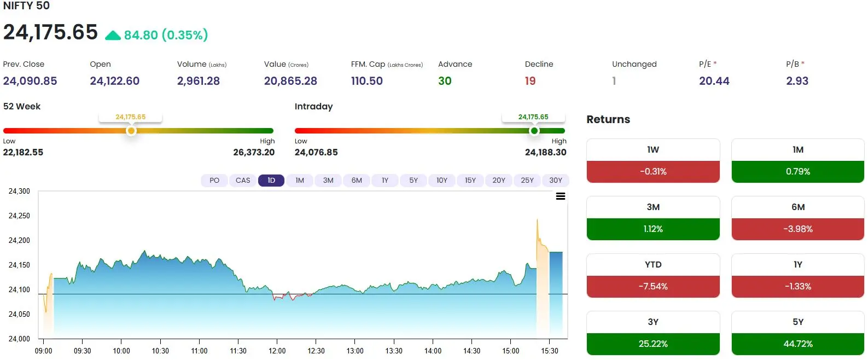Click the P/E value 20.44
The image size is (868, 360).
[714, 81]
